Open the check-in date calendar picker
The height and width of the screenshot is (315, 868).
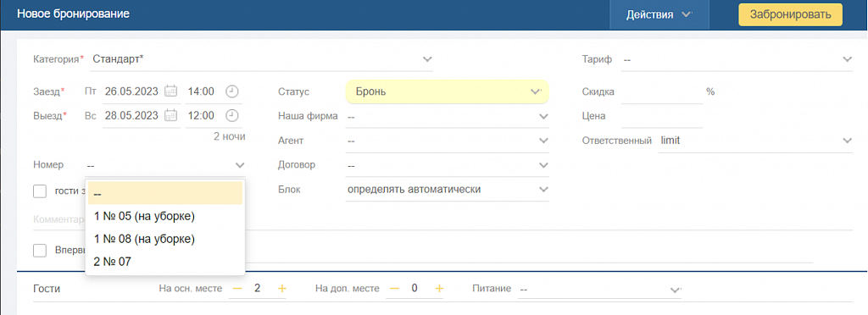click(x=171, y=91)
